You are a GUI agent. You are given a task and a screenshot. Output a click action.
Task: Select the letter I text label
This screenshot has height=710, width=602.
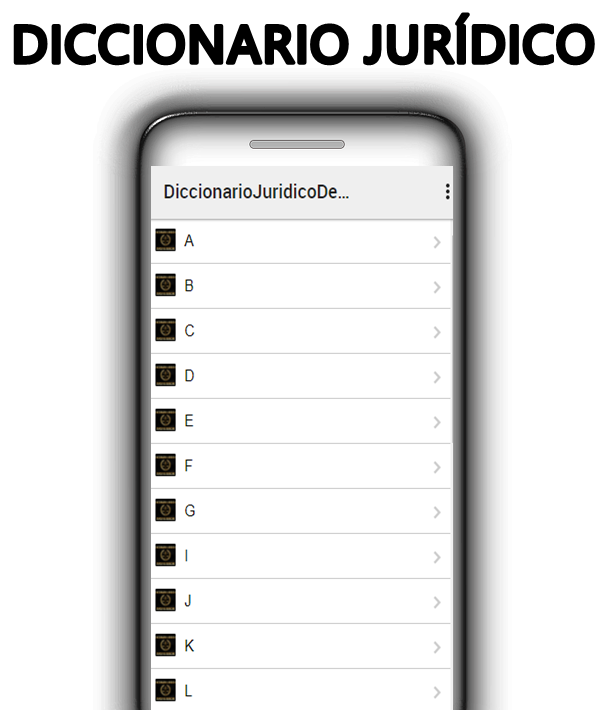point(187,556)
